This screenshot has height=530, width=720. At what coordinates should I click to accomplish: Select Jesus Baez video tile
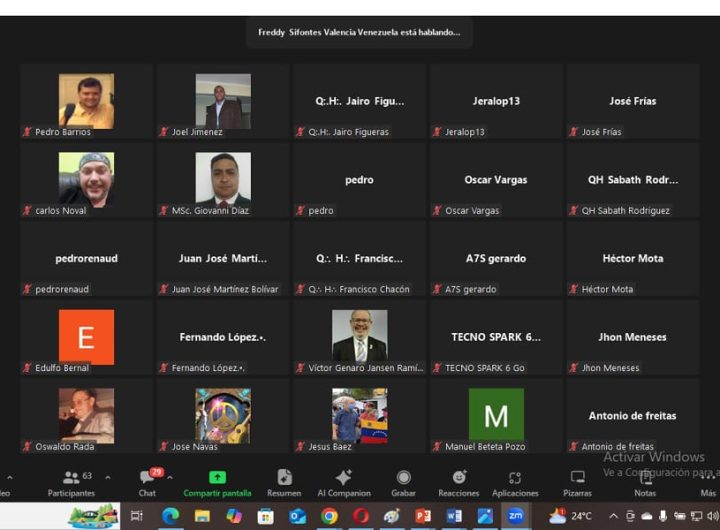[x=360, y=416]
